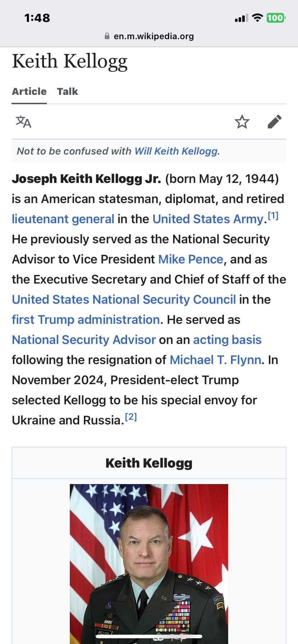Screen dimensions: 298x644
Task: Open citation reference [1]
Action: click(273, 215)
